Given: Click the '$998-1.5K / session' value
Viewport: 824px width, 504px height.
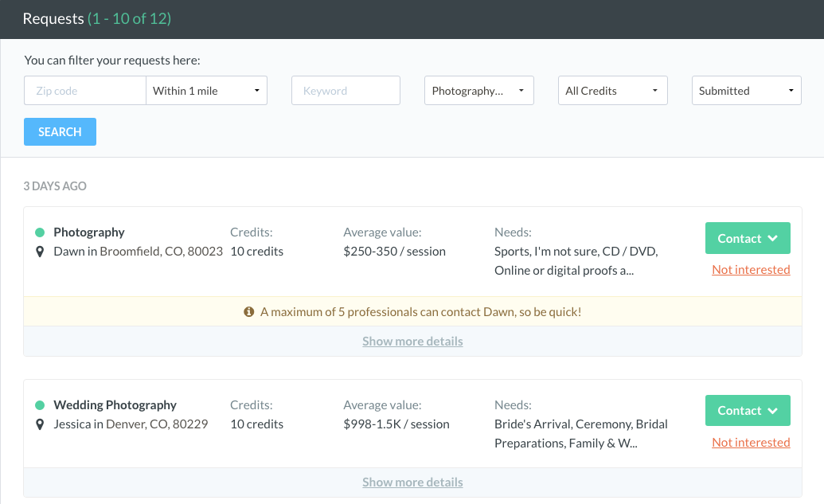Looking at the screenshot, I should pyautogui.click(x=396, y=424).
